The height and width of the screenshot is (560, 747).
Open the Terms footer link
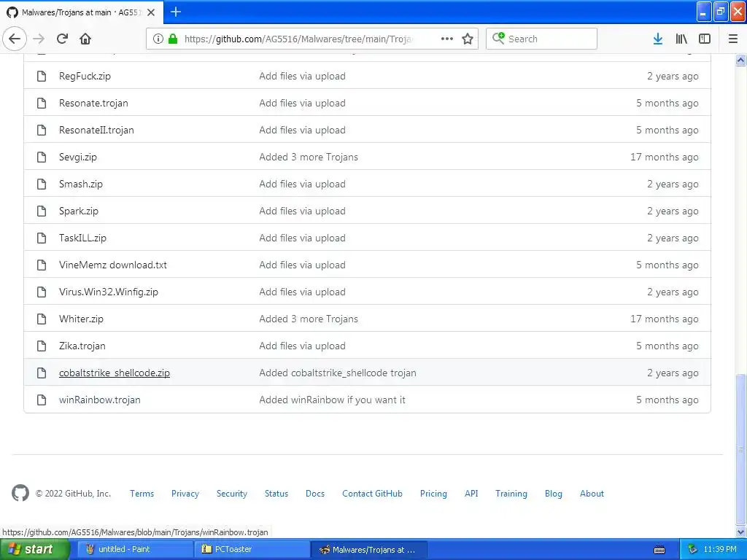tap(142, 494)
